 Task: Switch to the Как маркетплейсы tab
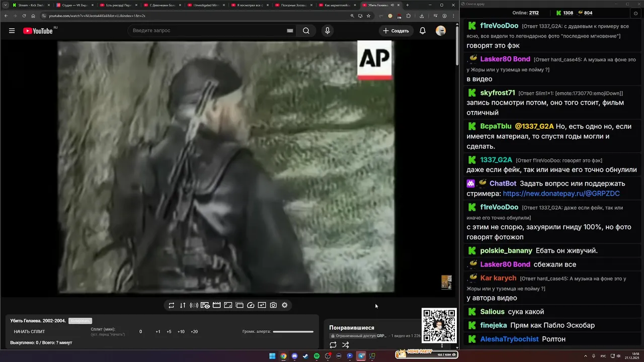(338, 5)
